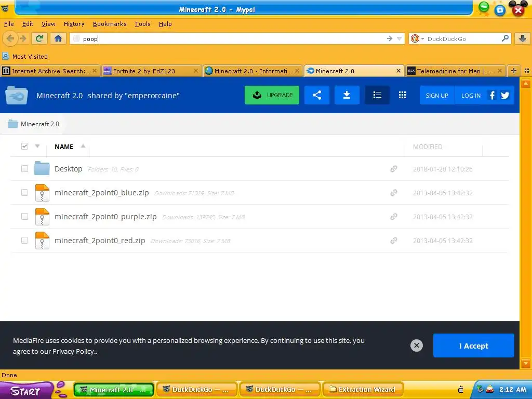The image size is (532, 399).
Task: Toggle the select-all checkbox in the header
Action: [x=24, y=146]
